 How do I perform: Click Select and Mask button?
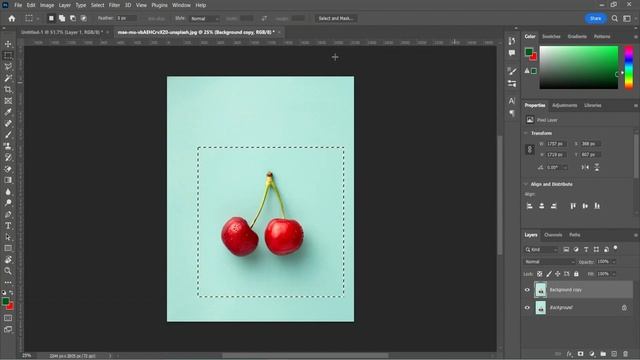pyautogui.click(x=336, y=18)
